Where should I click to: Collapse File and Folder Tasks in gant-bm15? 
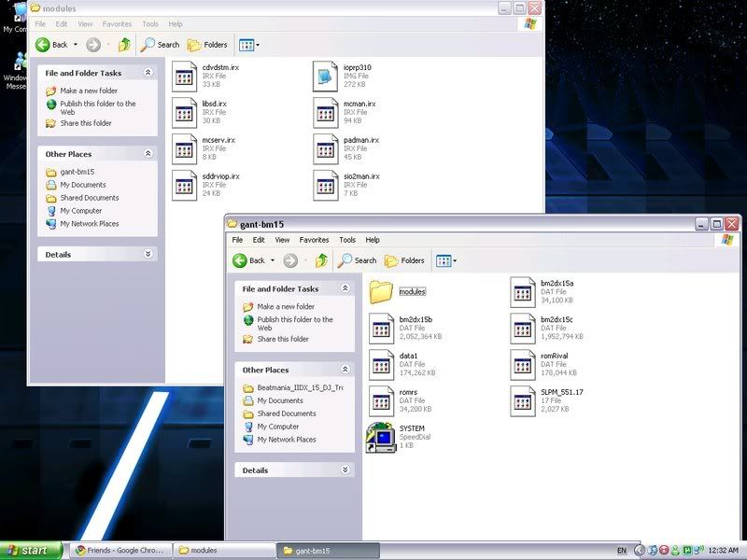point(345,288)
